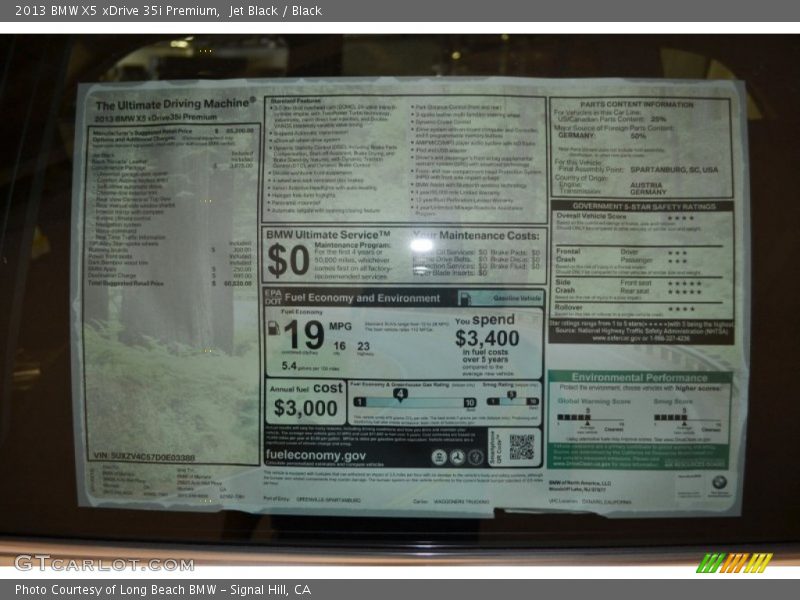Open the fueleconomy.gov link
This screenshot has width=800, height=600.
pos(315,455)
